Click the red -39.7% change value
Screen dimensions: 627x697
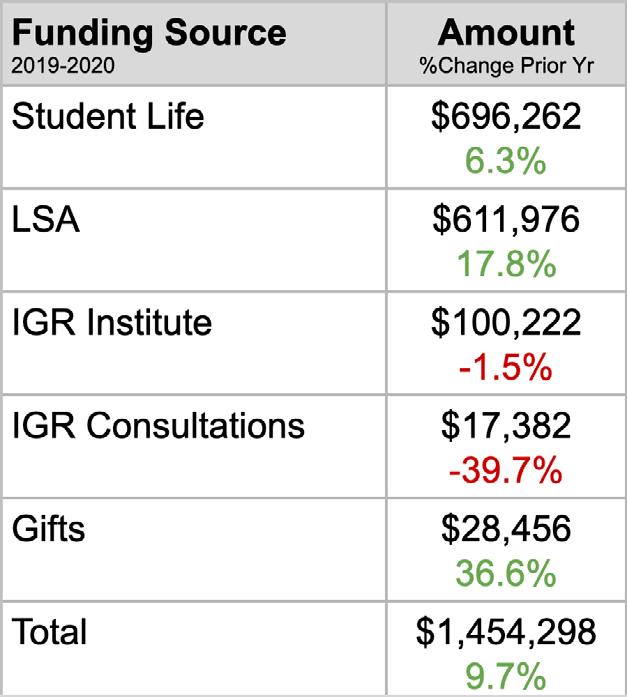506,470
